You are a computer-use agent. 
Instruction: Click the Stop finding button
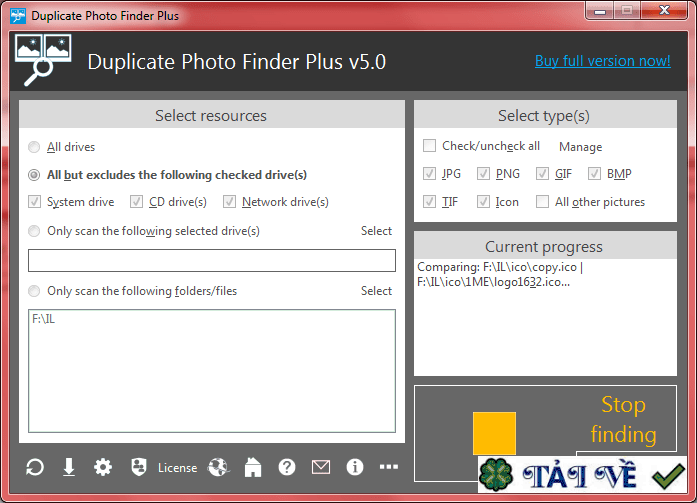tap(545, 433)
